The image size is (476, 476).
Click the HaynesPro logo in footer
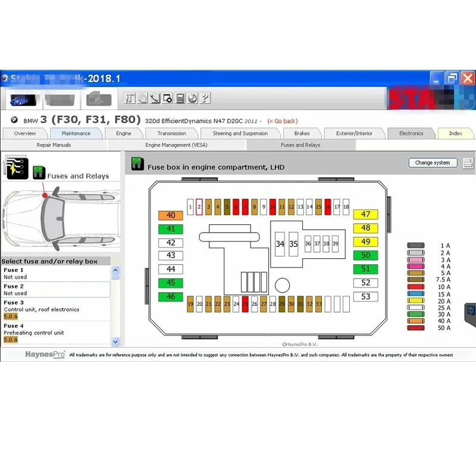45,355
